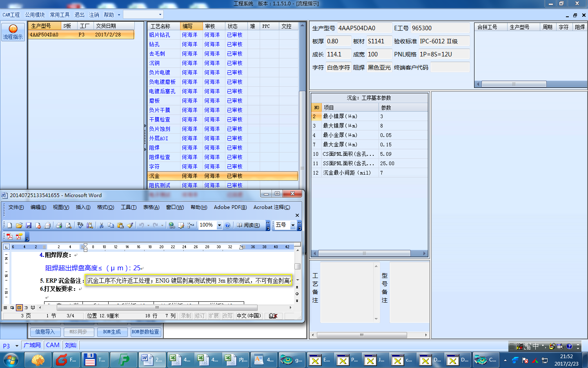Click the 阅读(R) reading button in Word
This screenshot has height=368, width=588.
pyautogui.click(x=248, y=225)
